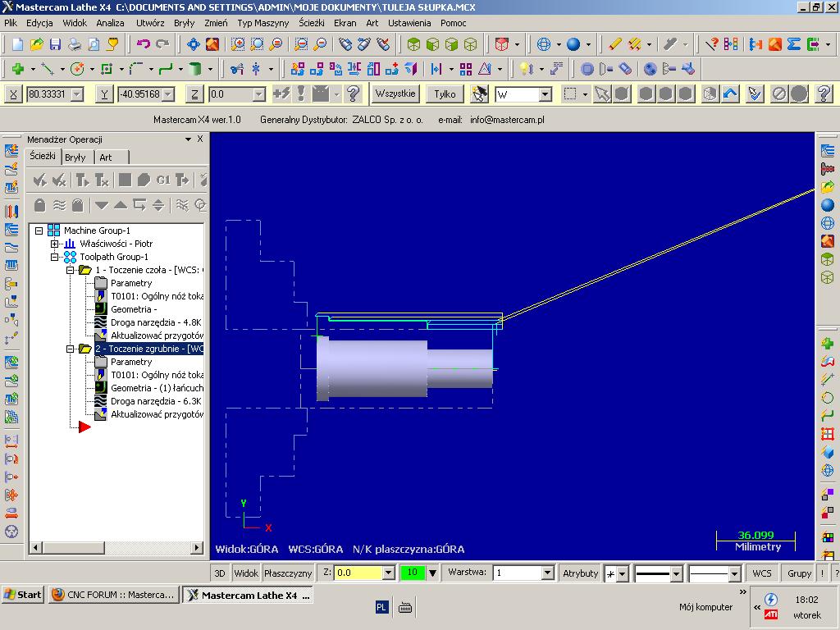
Task: Select the Create Circle tool
Action: pyautogui.click(x=77, y=69)
